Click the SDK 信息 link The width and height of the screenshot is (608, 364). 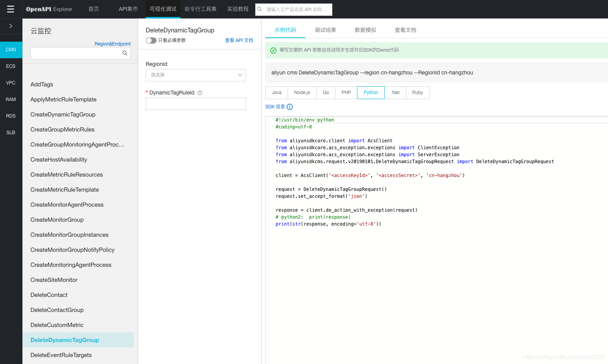pos(275,107)
